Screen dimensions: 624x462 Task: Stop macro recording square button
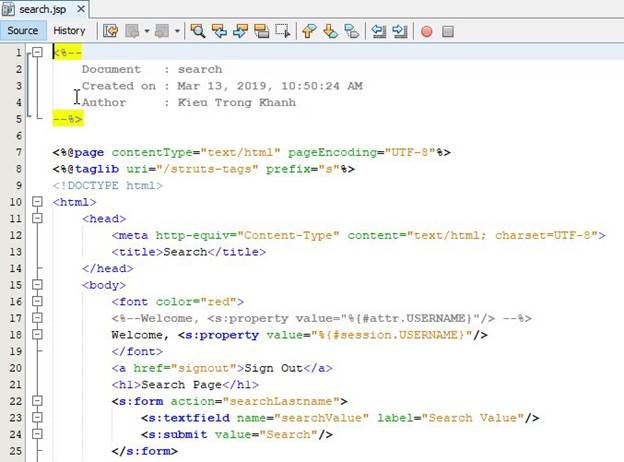click(x=448, y=31)
